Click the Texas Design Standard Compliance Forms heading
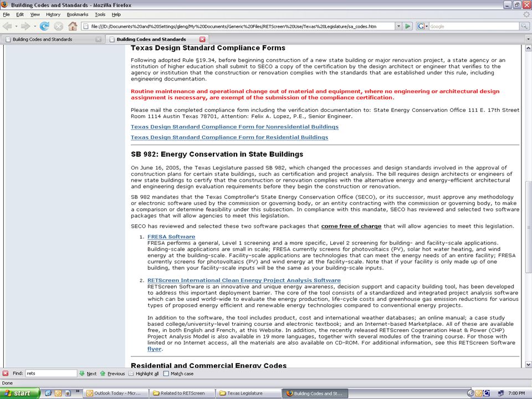532x399 pixels. click(208, 48)
